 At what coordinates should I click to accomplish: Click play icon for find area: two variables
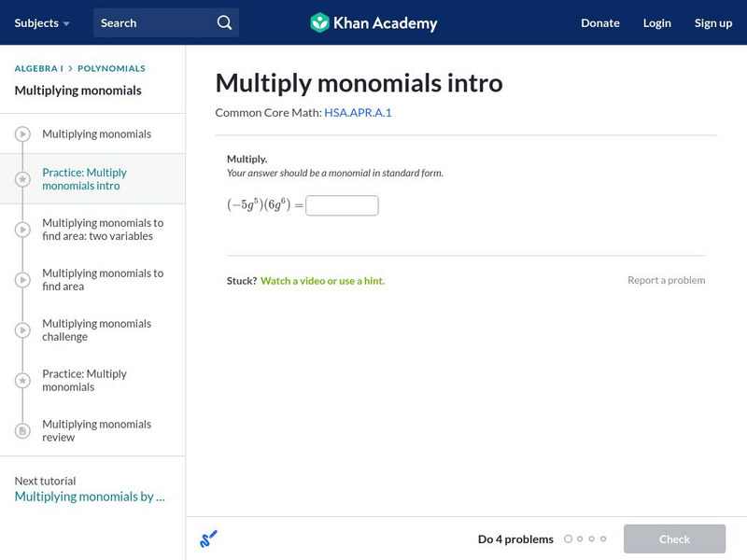tap(22, 230)
